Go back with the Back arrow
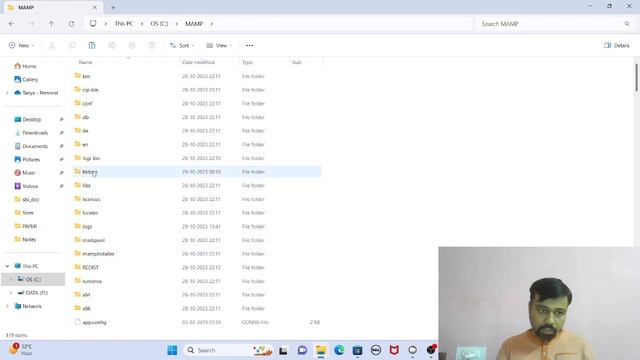The image size is (640, 360). point(11,24)
